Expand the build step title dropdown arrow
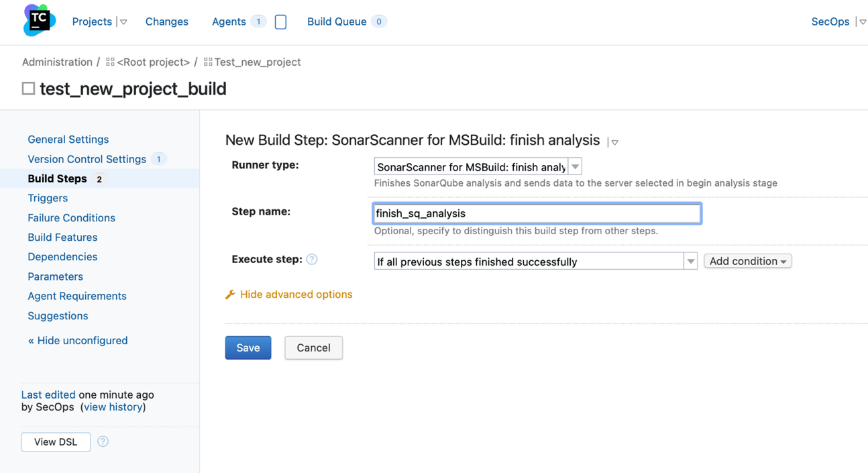868x473 pixels. (x=614, y=142)
